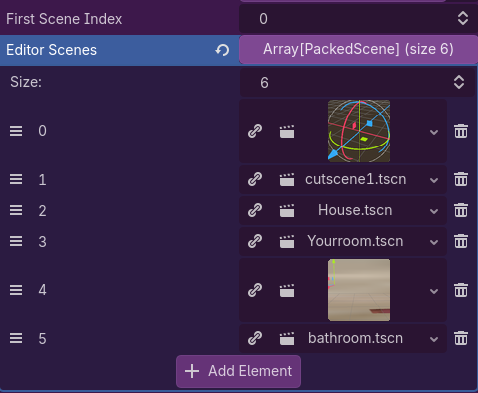Open the dropdown for cutscene1.tscn
Screen dimensions: 478x393
coord(434,180)
